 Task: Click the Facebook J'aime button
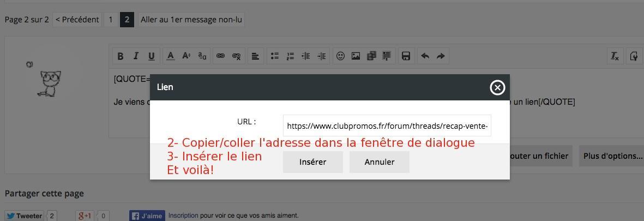tap(147, 216)
